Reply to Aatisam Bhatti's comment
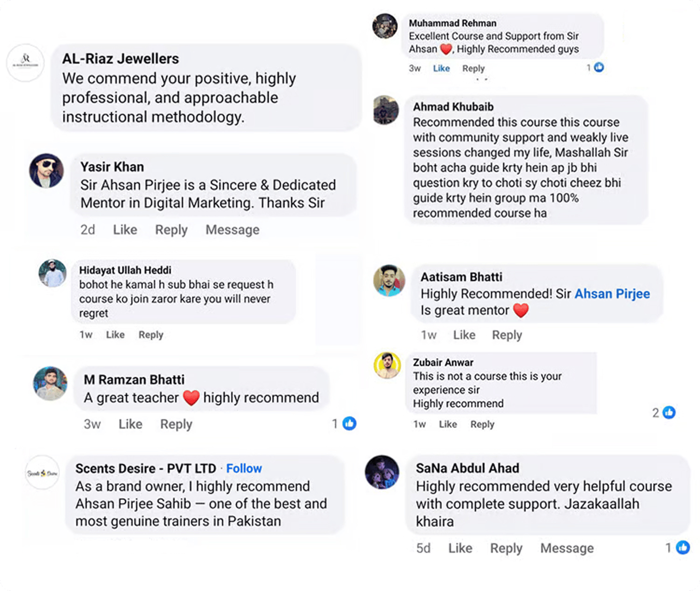700x591 pixels. (x=507, y=335)
